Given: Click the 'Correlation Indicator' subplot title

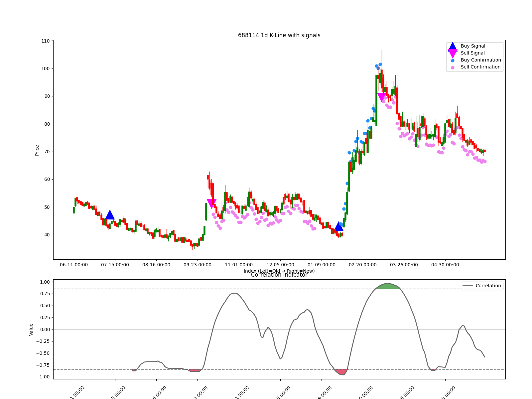Looking at the screenshot, I should pos(279,275).
